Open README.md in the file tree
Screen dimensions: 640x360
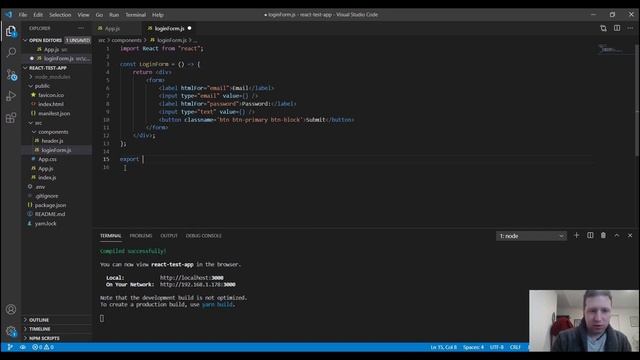pyautogui.click(x=50, y=214)
